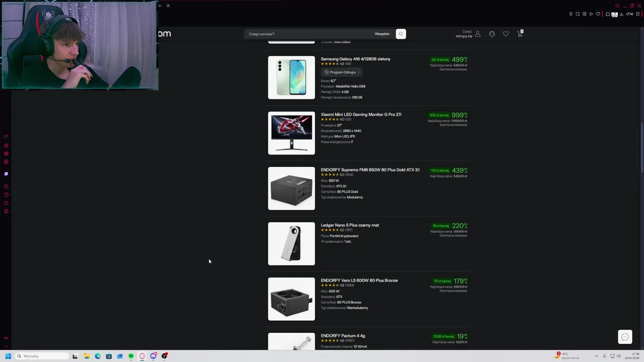Open Discord from taskbar
Screen dimensions: 644x362
pos(153,356)
